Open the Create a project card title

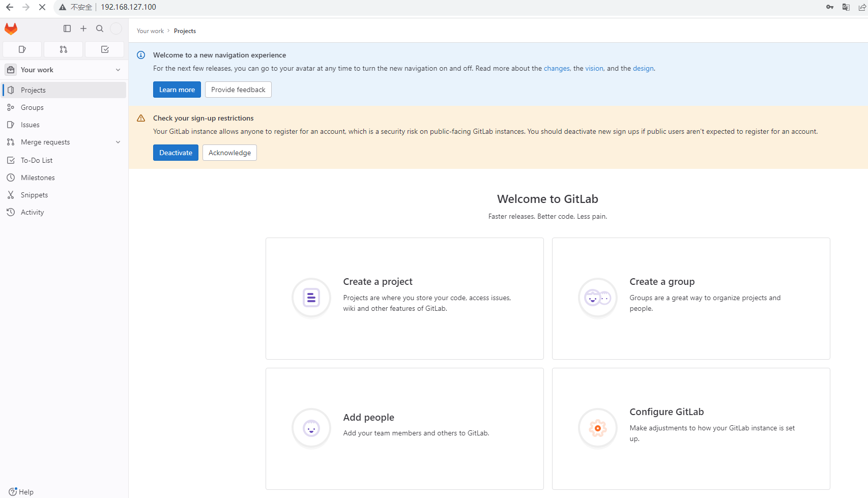(x=378, y=281)
